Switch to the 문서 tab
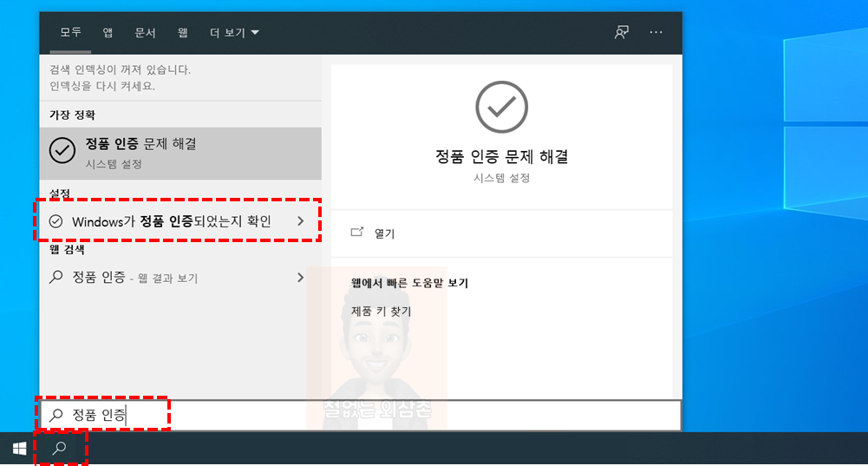This screenshot has height=466, width=868. 145,33
